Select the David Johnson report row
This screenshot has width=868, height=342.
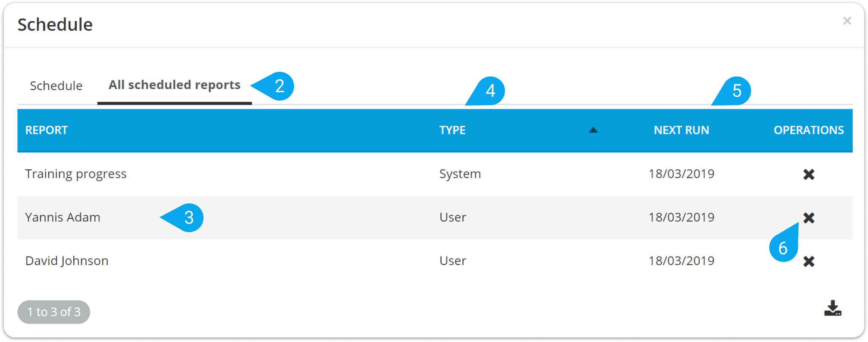67,261
